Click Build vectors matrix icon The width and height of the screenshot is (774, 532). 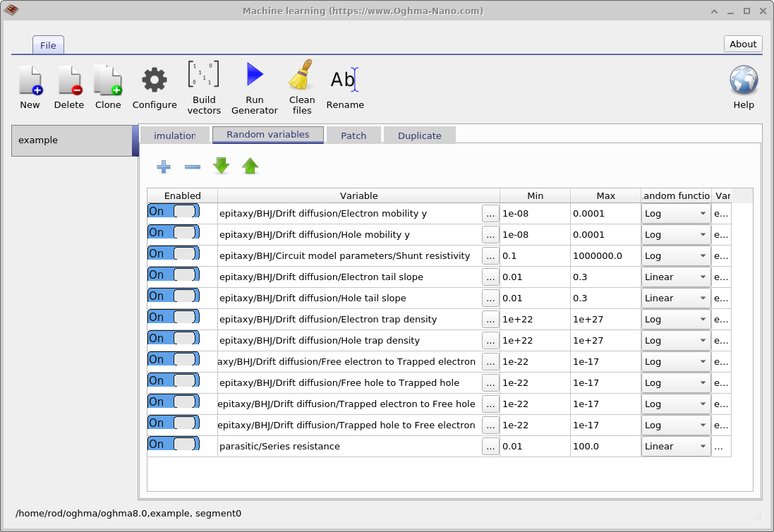click(x=204, y=75)
